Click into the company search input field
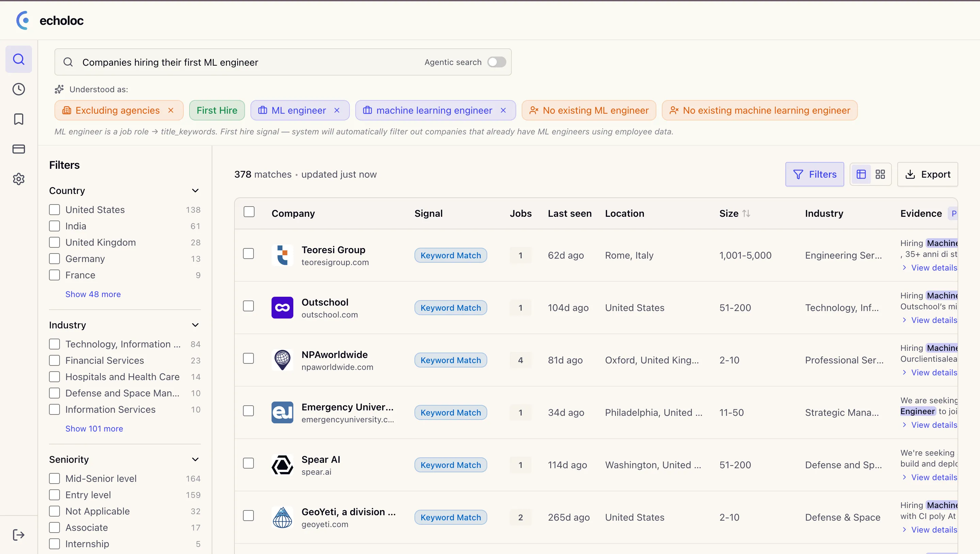 point(244,62)
